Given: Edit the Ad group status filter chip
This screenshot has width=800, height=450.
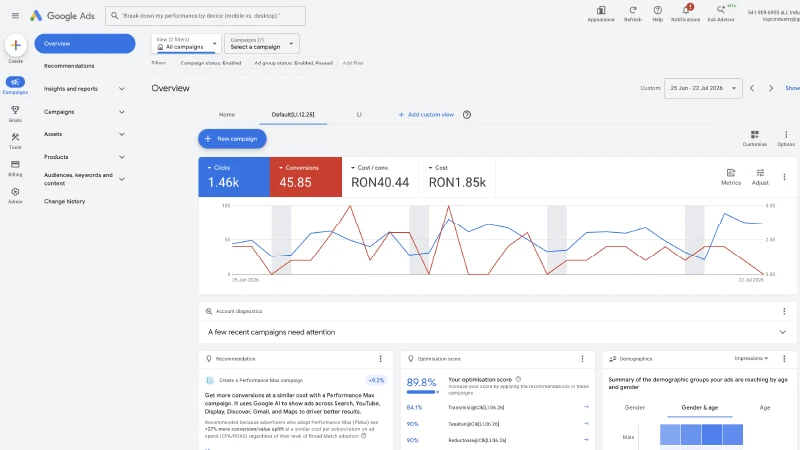Looking at the screenshot, I should (293, 63).
